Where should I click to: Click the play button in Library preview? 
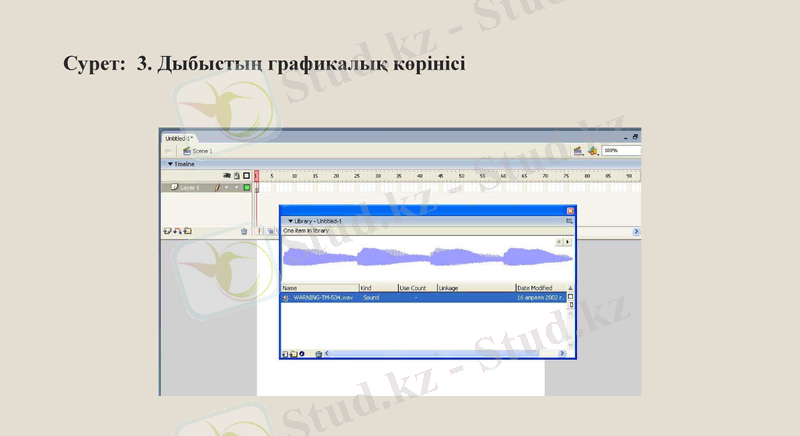point(567,242)
